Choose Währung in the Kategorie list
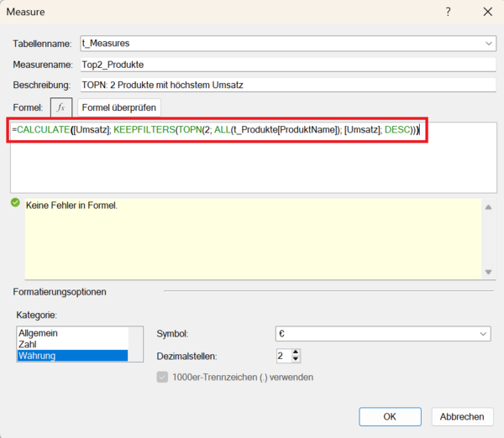The height and width of the screenshot is (438, 504). click(x=71, y=356)
